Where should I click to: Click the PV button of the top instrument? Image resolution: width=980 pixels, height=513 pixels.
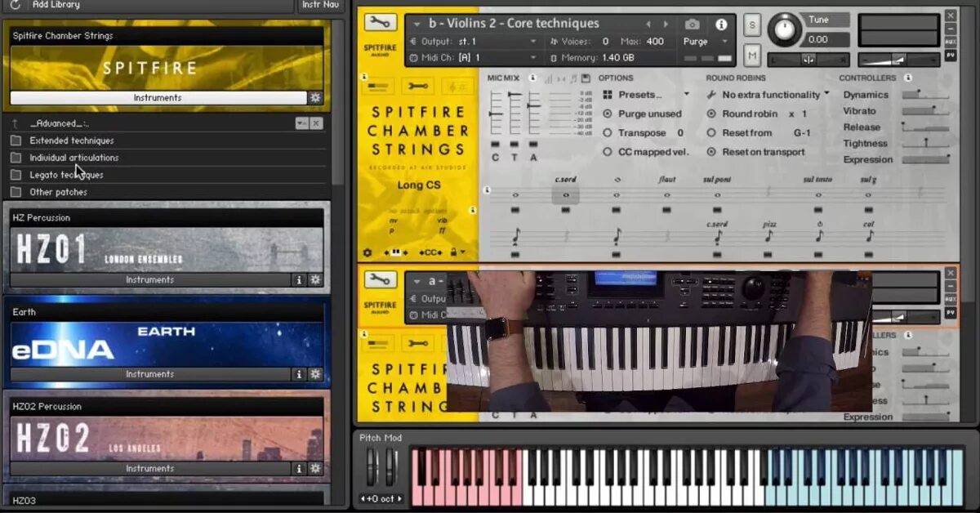pyautogui.click(x=951, y=55)
